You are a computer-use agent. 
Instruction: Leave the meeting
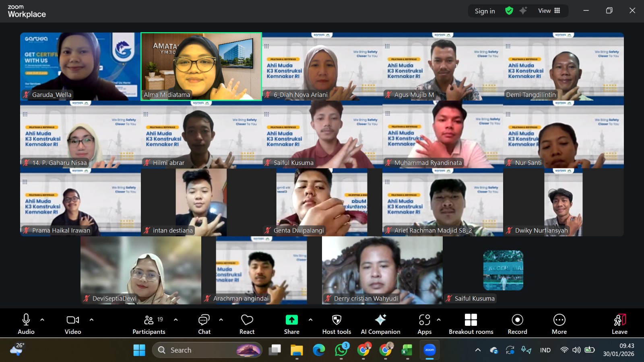[x=619, y=324]
